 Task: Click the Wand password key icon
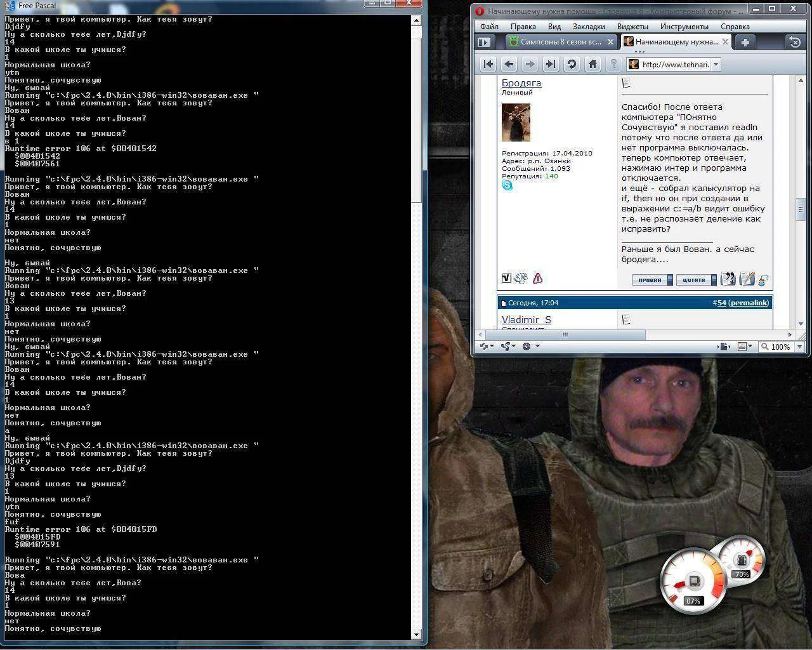click(613, 64)
